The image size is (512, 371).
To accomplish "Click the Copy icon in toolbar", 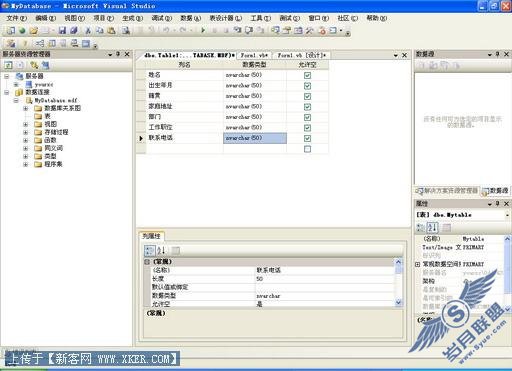I will click(100, 31).
